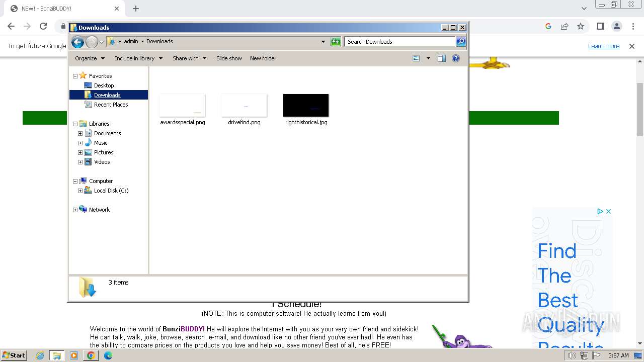Image resolution: width=644 pixels, height=362 pixels.
Task: Open the recent pages dropdown arrow
Action: click(101, 42)
